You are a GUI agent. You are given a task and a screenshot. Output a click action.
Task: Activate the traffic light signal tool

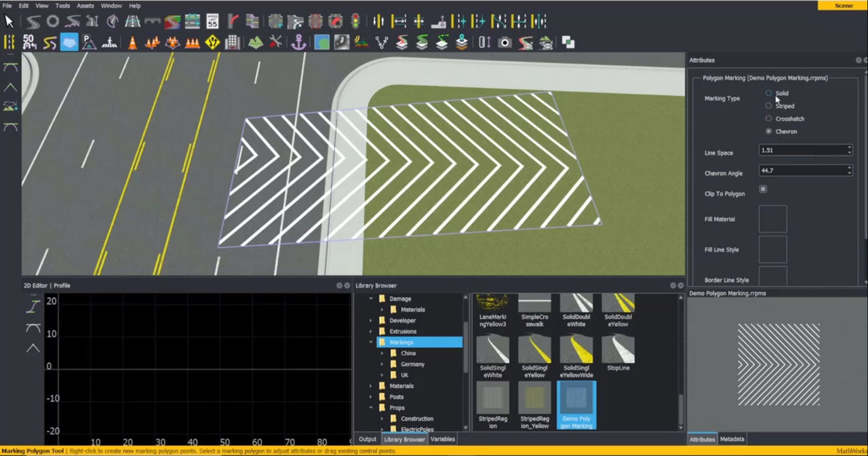(x=354, y=21)
